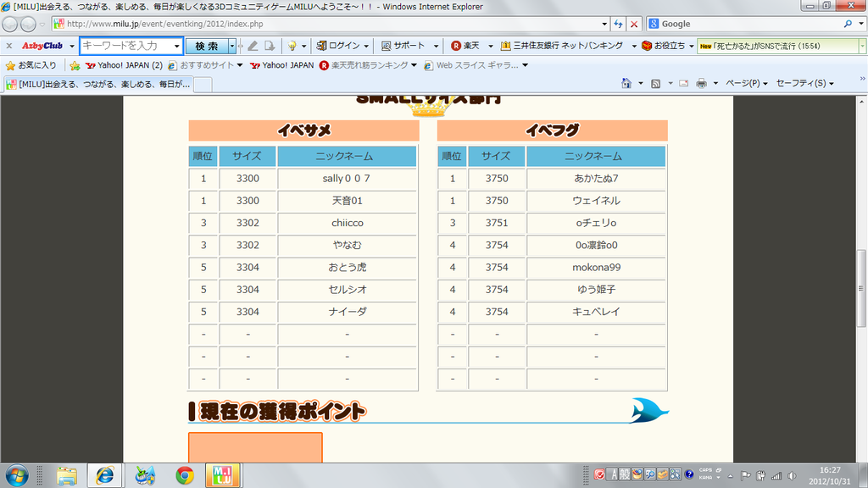The height and width of the screenshot is (488, 868).
Task: Expand the address bar URL history dropdown
Action: (x=604, y=25)
